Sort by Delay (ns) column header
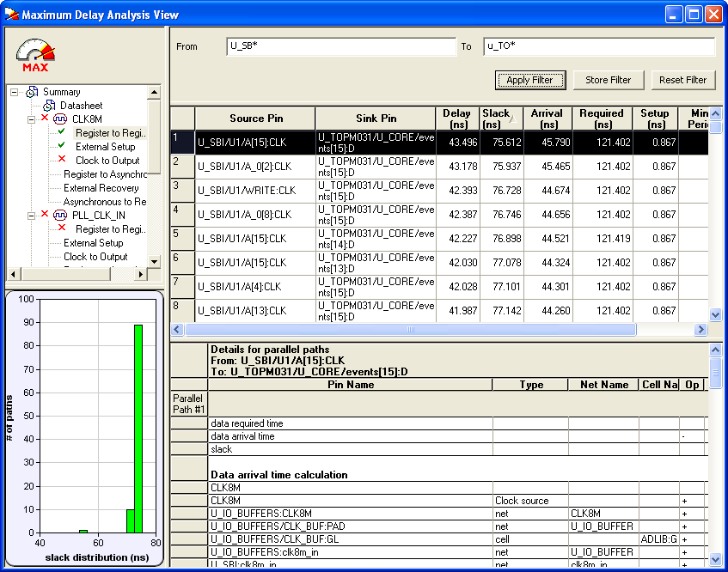The image size is (728, 572). click(457, 119)
